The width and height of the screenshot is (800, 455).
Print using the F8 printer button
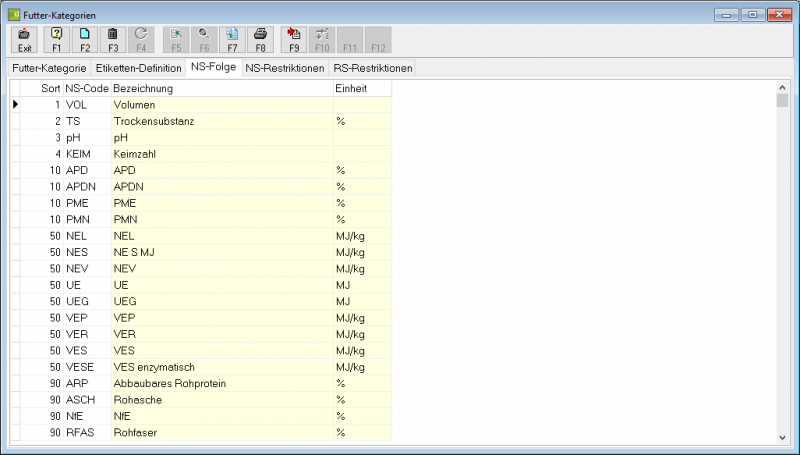click(x=260, y=40)
